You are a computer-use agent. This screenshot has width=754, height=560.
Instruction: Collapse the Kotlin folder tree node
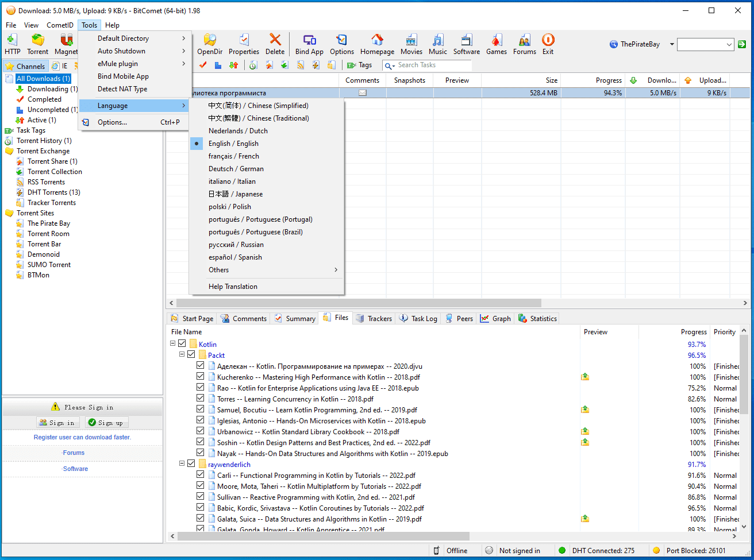pos(173,344)
